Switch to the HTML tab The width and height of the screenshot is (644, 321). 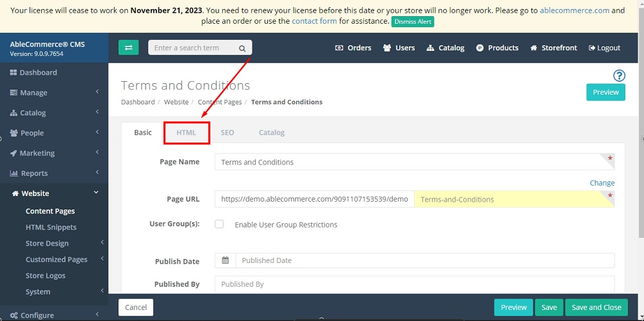(187, 132)
